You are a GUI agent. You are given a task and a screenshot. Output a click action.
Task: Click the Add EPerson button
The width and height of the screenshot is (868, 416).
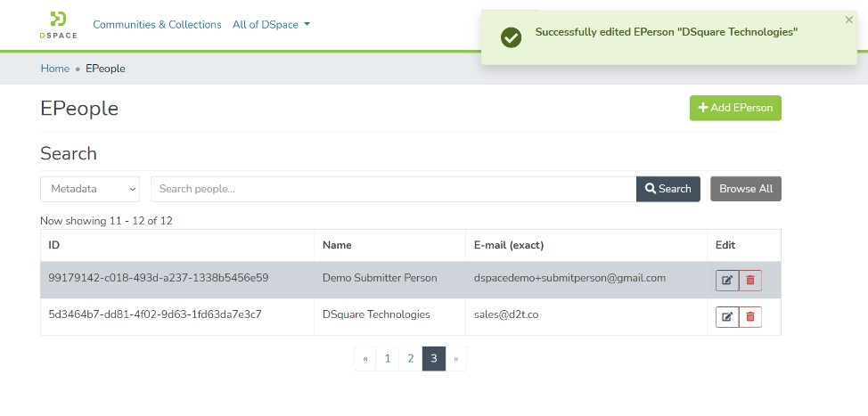[x=735, y=108]
